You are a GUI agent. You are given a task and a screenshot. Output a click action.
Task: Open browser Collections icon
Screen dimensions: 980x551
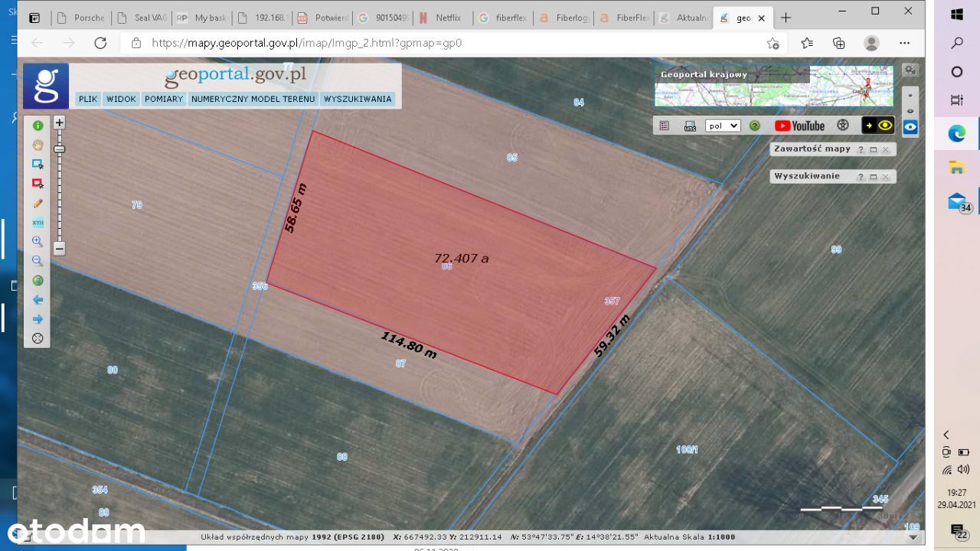click(839, 43)
